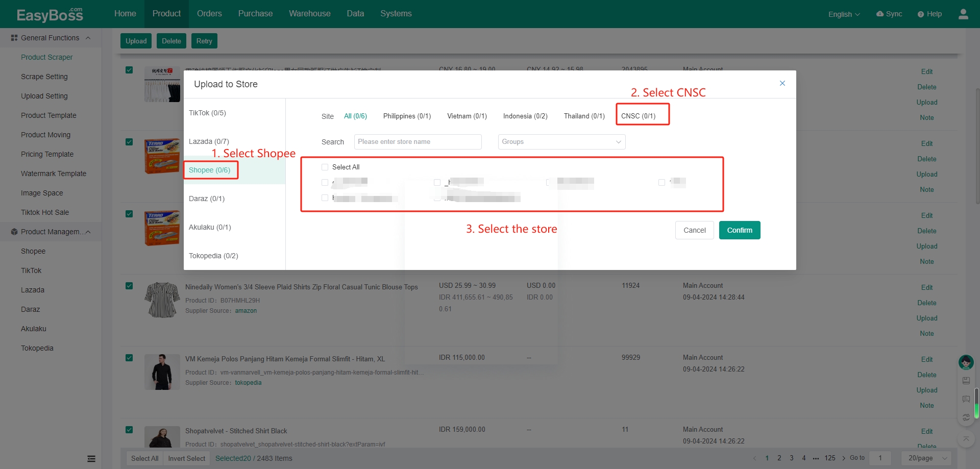Click the green Delete toolbar button
The width and height of the screenshot is (980, 469).
[171, 41]
